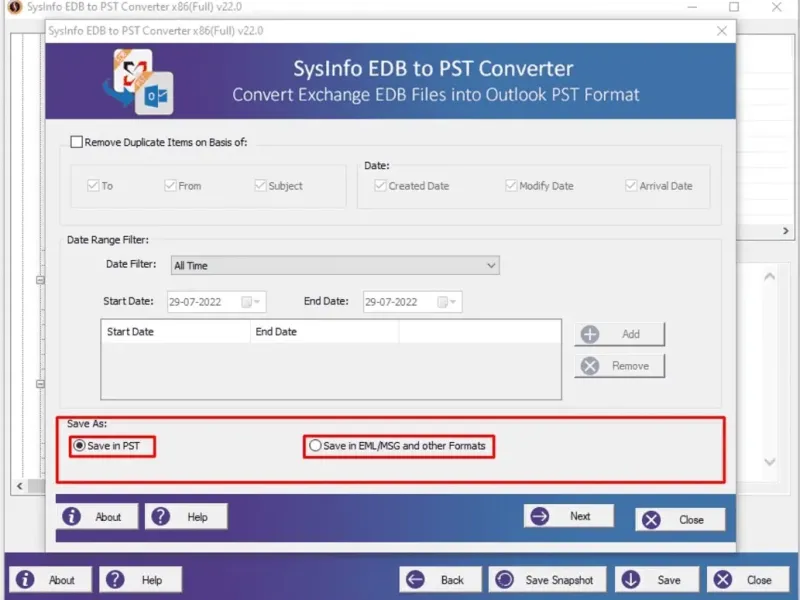This screenshot has height=600, width=800.
Task: Close the converter options dialog
Action: [x=721, y=31]
